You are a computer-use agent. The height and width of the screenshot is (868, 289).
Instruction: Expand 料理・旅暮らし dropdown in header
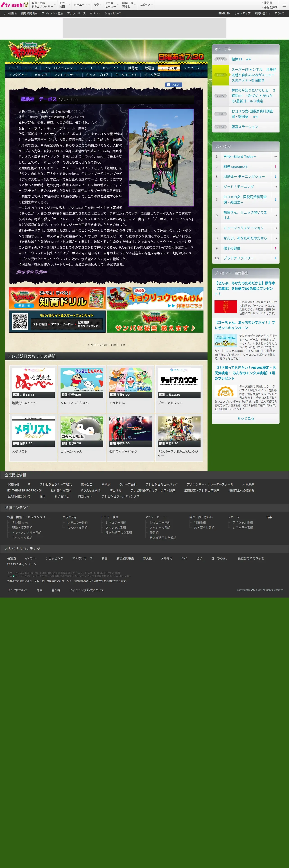pos(129,5)
